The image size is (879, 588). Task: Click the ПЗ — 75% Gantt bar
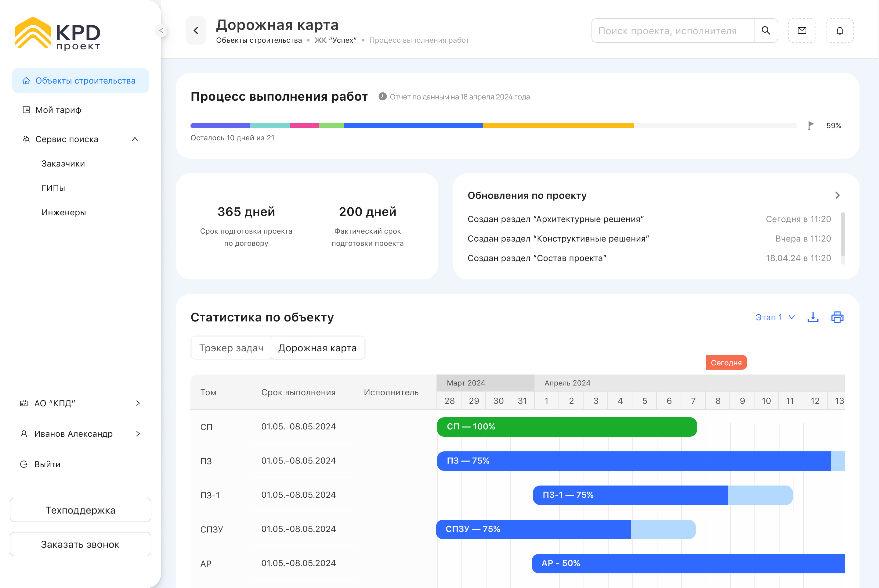(641, 461)
